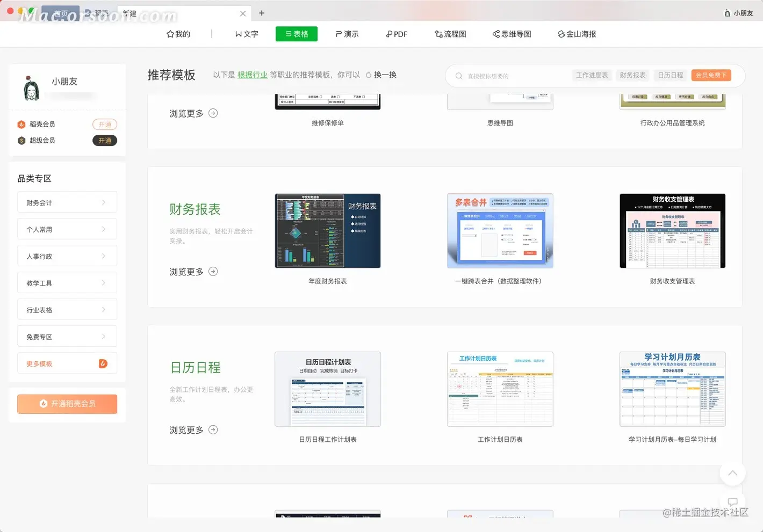Select the 工作进度表 search tag
The width and height of the screenshot is (763, 532).
click(592, 75)
